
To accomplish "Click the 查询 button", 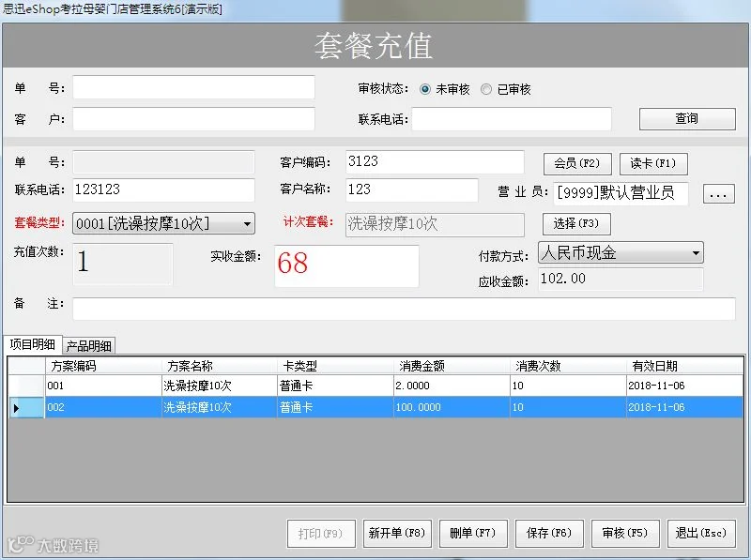I will pos(687,119).
